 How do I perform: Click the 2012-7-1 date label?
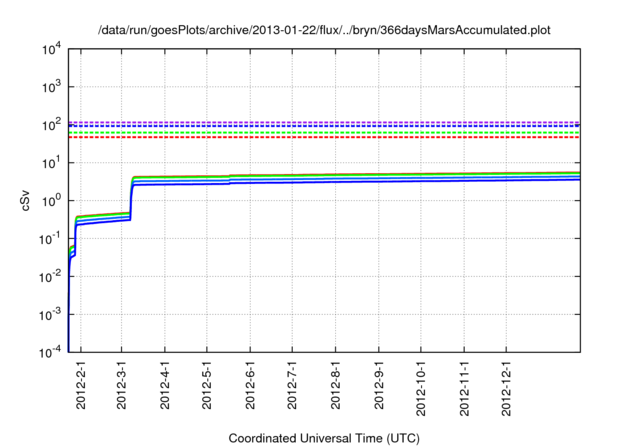click(292, 385)
